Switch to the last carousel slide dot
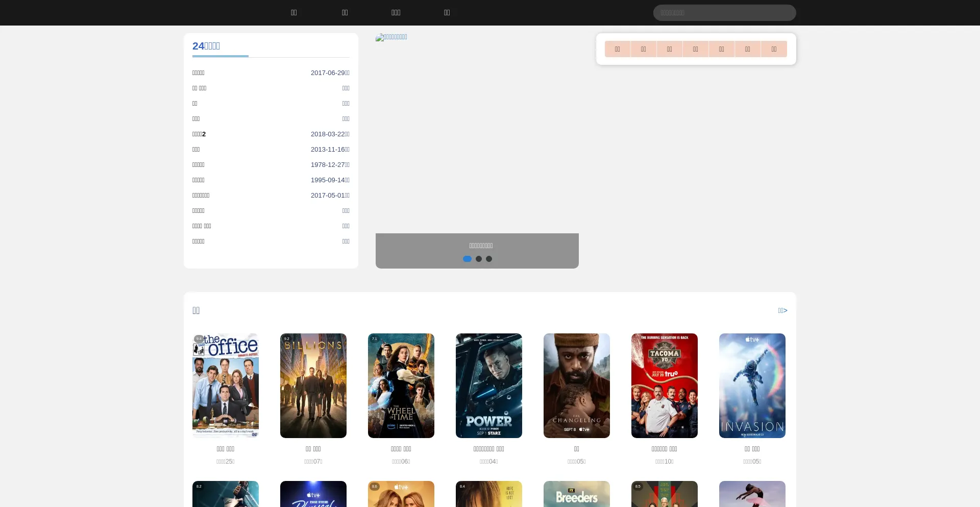 coord(489,259)
